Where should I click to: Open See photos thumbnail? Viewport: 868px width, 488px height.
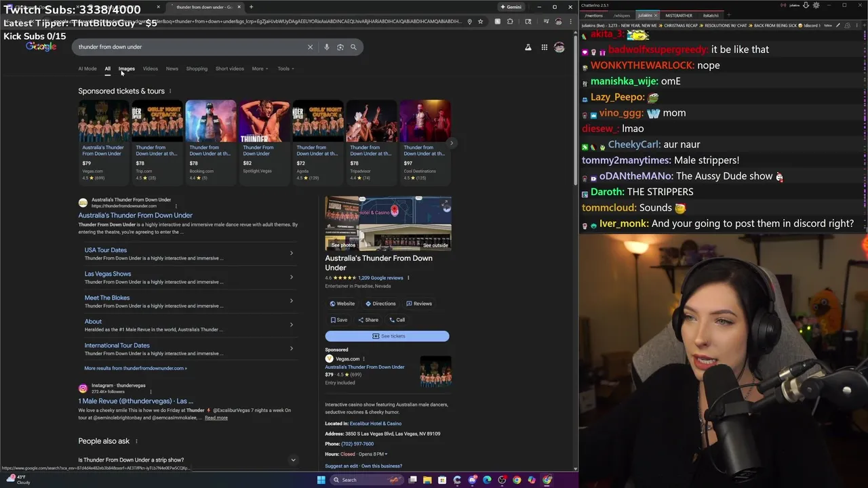tap(342, 224)
